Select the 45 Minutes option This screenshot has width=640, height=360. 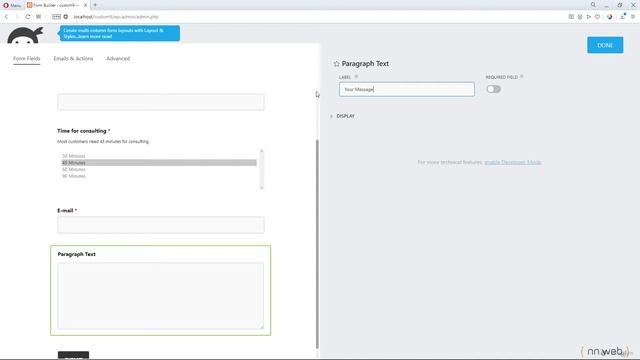coord(159,162)
